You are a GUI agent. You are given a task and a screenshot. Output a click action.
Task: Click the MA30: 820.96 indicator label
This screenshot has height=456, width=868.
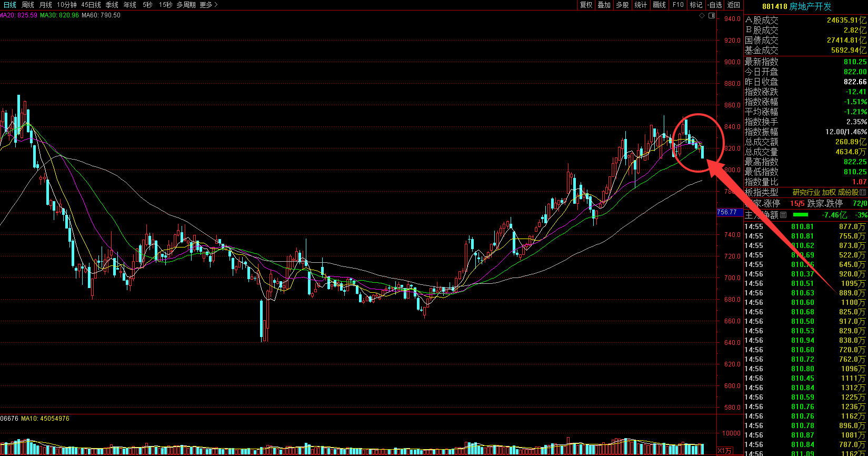click(x=59, y=15)
